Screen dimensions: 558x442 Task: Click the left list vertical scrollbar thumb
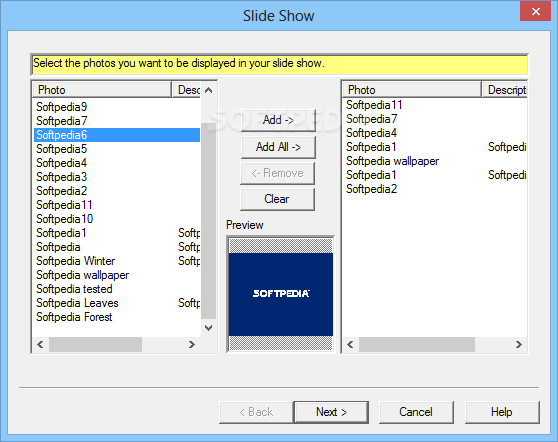click(209, 221)
